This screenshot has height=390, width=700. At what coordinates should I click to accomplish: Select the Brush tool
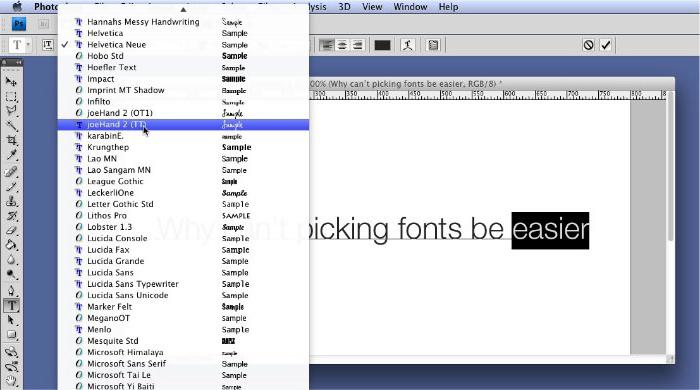[x=11, y=187]
